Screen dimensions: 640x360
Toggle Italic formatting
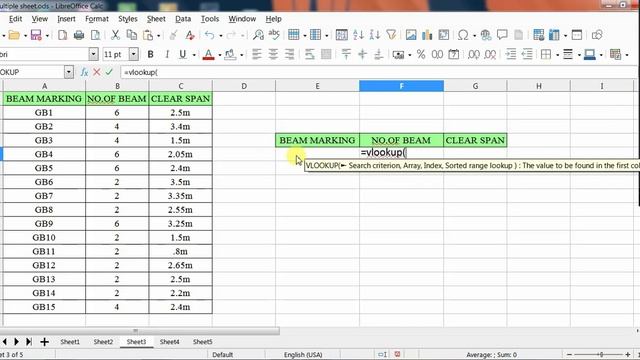(167, 54)
